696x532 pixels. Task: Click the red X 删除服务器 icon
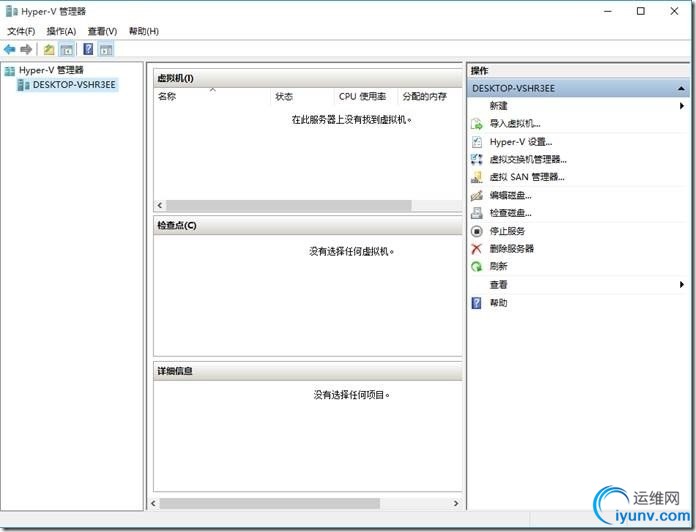[x=476, y=248]
